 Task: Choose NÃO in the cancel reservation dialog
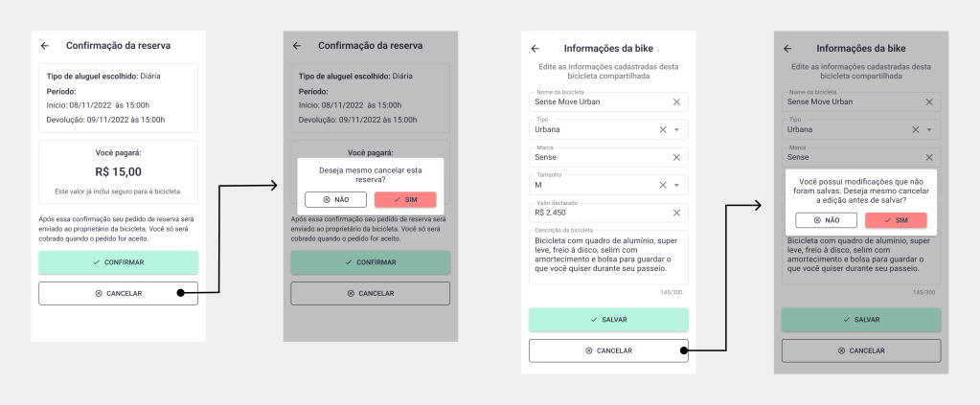click(335, 199)
